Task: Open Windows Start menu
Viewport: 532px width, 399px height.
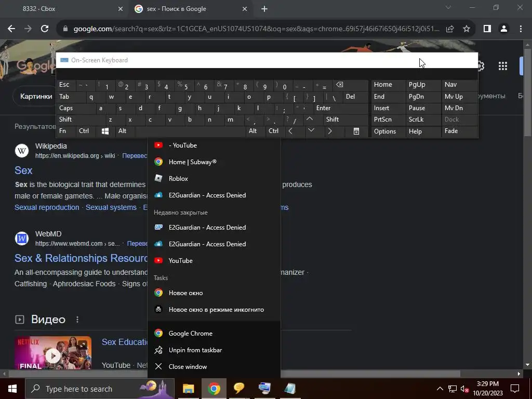Action: [12, 389]
